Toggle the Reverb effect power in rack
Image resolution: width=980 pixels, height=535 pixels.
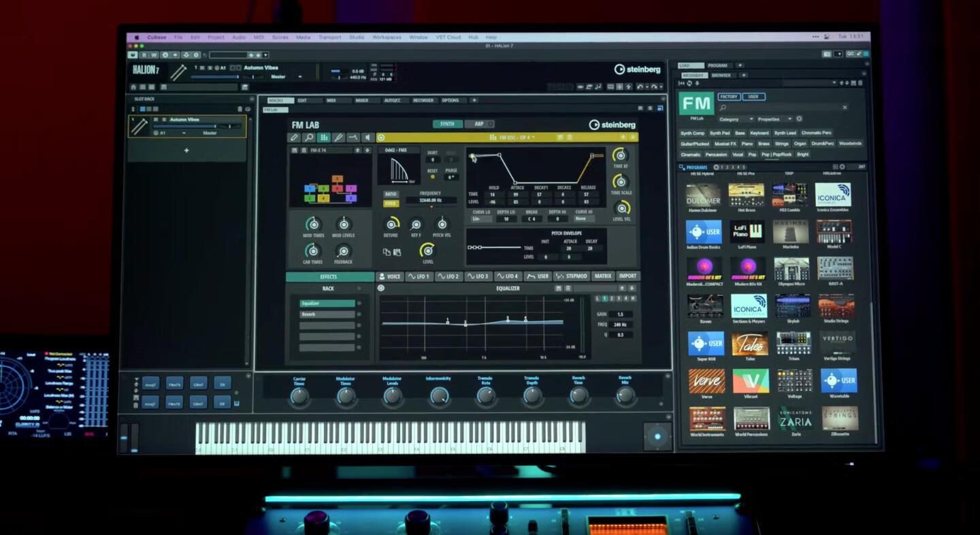click(x=359, y=314)
